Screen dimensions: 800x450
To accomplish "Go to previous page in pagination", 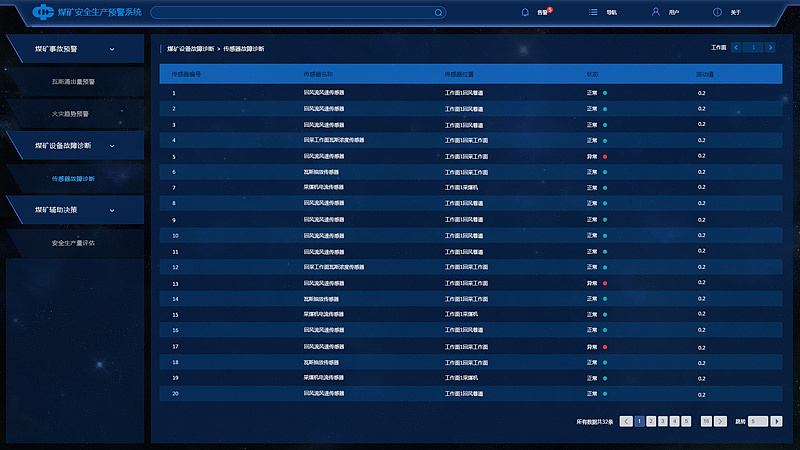I will point(626,421).
